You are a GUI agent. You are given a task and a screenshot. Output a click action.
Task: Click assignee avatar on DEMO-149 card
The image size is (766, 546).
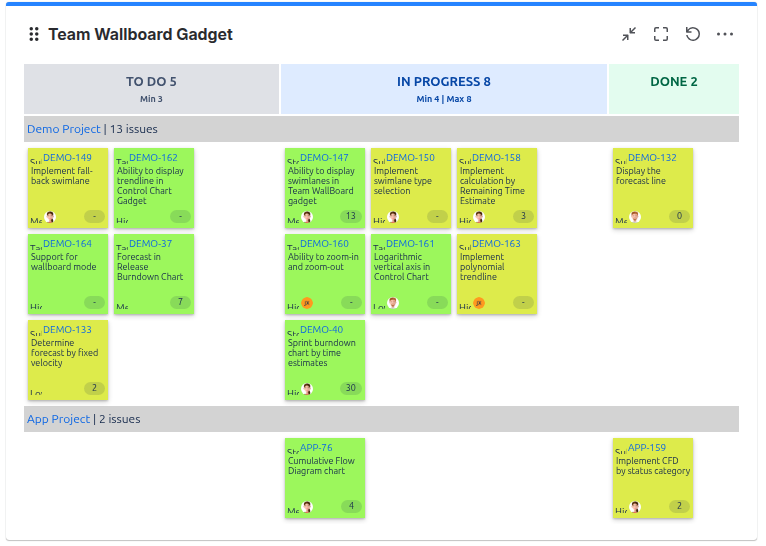[50, 217]
